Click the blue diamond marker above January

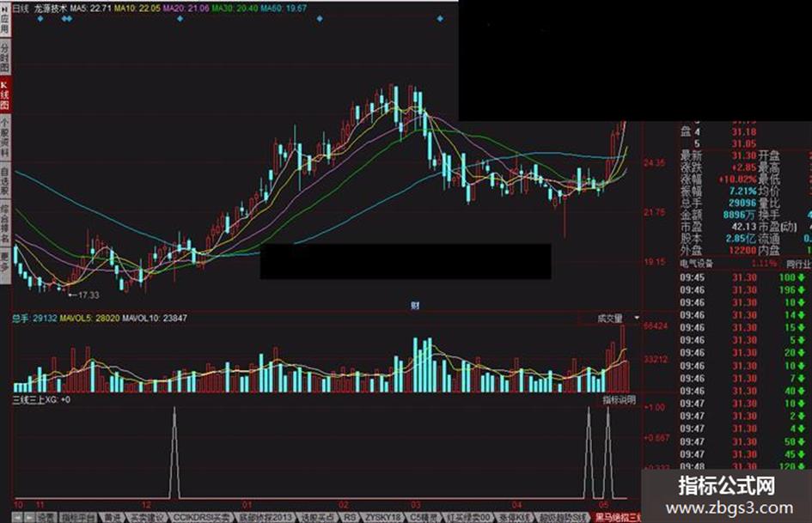click(320, 19)
